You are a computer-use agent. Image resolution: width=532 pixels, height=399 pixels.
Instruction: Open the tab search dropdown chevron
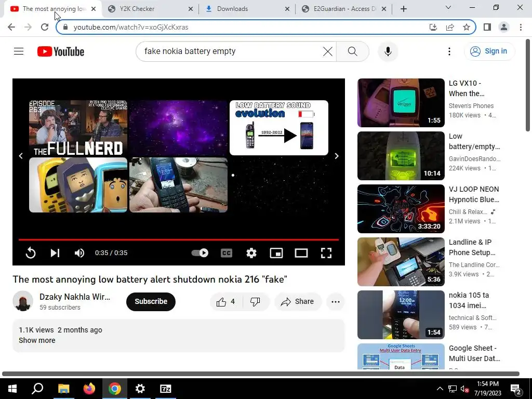(448, 7)
